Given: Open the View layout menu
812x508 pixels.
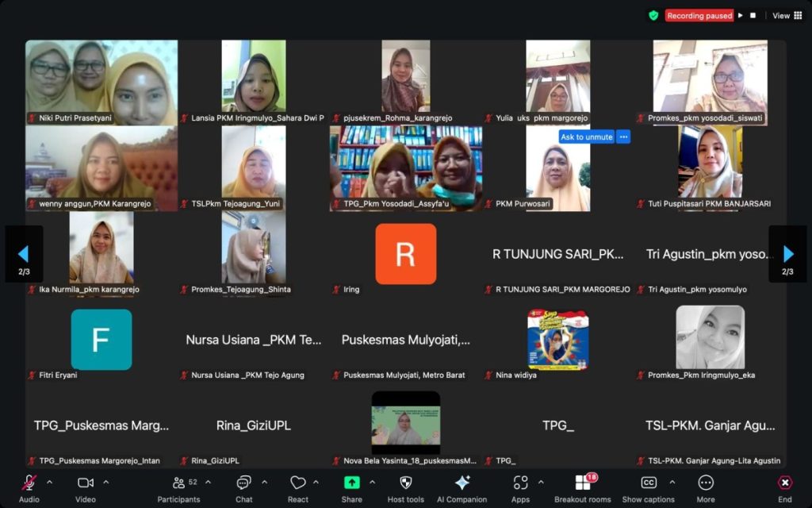Looking at the screenshot, I should pos(787,15).
